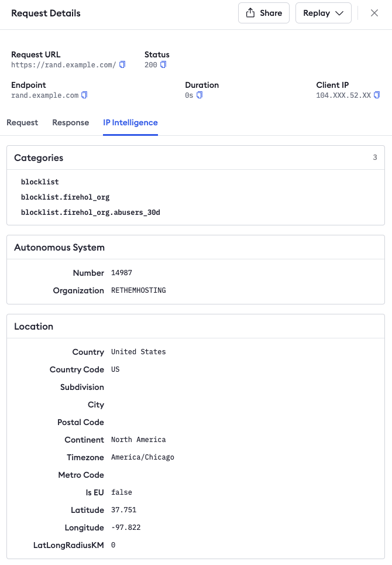Screen dimensions: 392x565
Task: Select the IP Intelligence tab
Action: (130, 122)
